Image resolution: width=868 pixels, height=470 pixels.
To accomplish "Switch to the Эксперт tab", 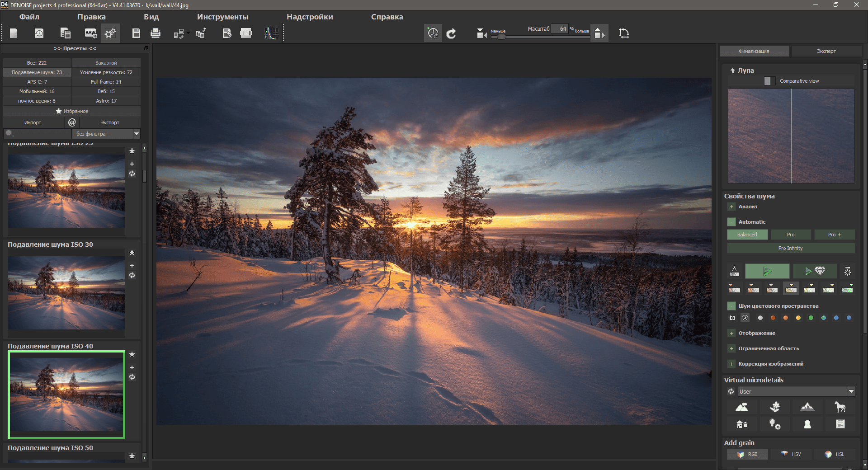I will tap(826, 51).
